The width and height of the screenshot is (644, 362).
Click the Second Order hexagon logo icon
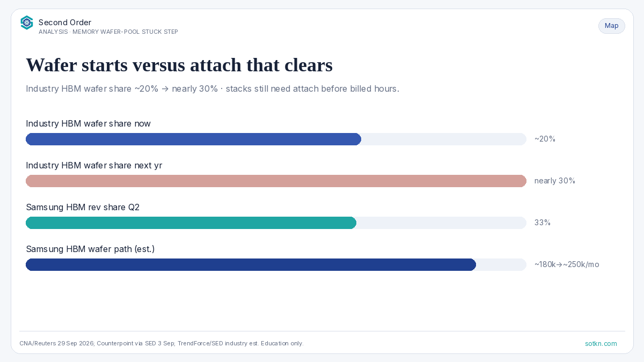click(27, 23)
